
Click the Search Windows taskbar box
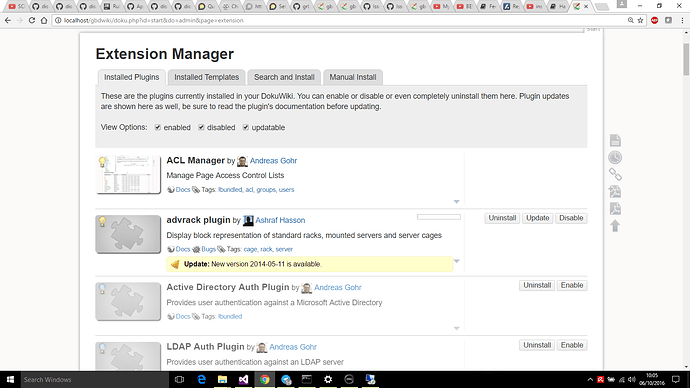95,379
